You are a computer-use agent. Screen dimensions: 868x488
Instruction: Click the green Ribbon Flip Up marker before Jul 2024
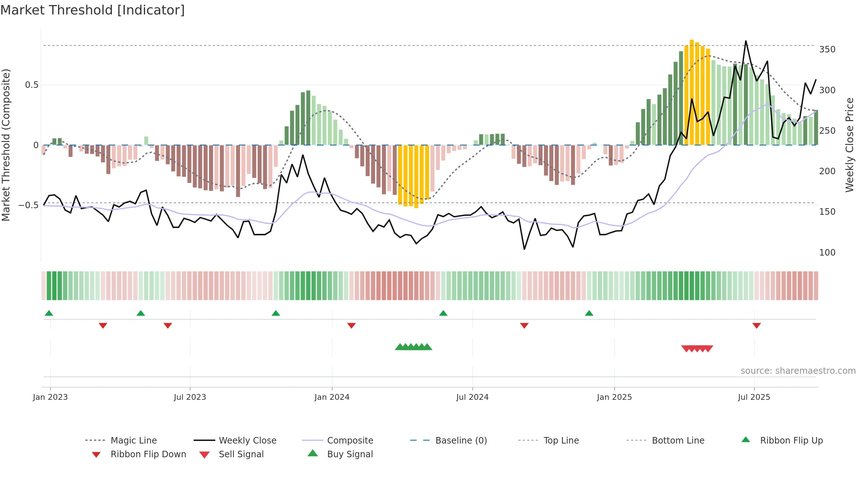click(443, 313)
